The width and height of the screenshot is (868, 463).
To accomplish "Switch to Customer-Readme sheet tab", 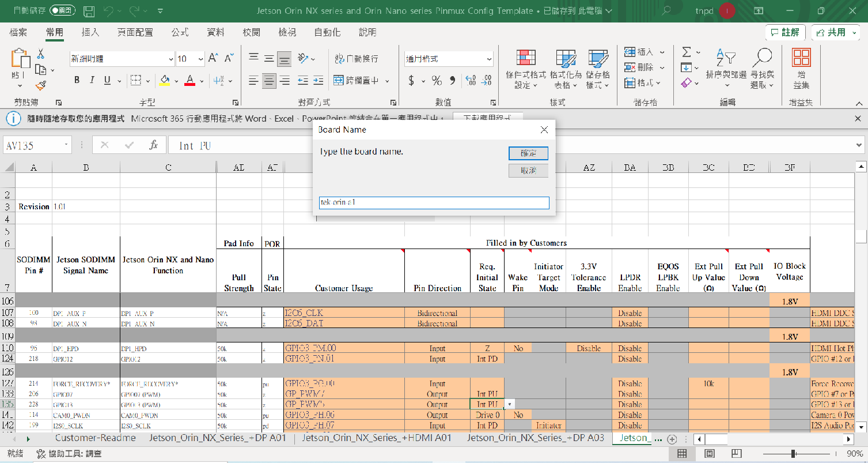I will (x=96, y=438).
